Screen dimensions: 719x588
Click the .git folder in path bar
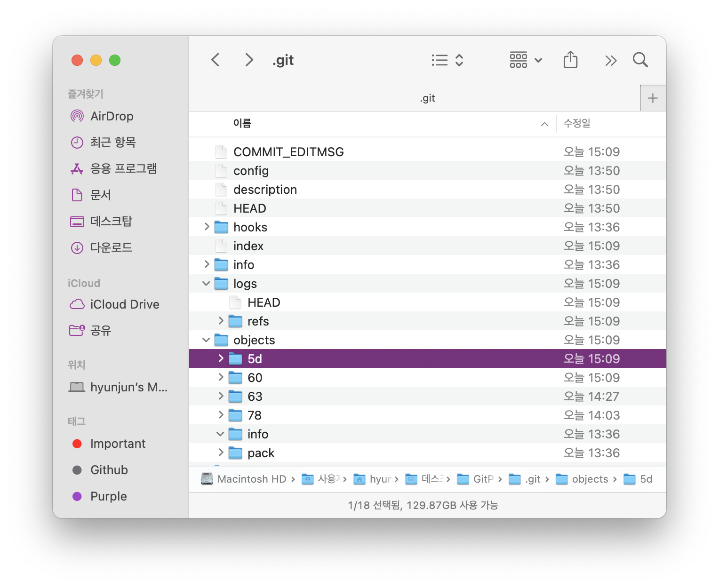coord(525,479)
